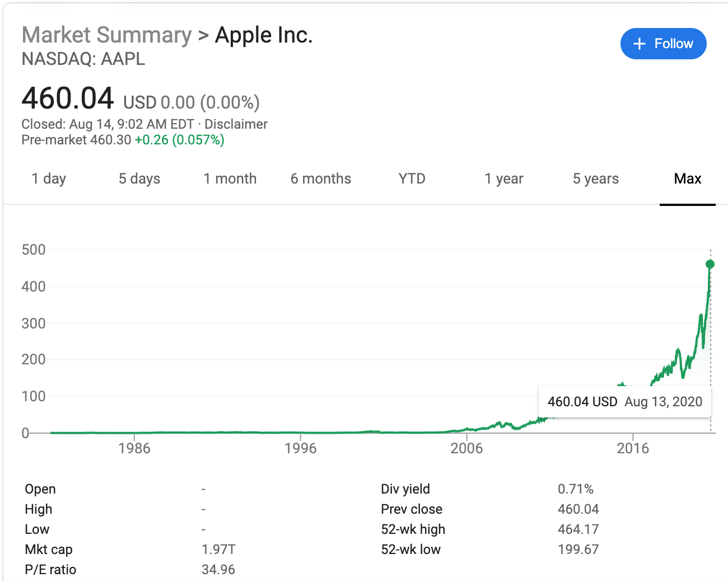
Task: Follow Apple Inc. stock
Action: click(x=663, y=43)
